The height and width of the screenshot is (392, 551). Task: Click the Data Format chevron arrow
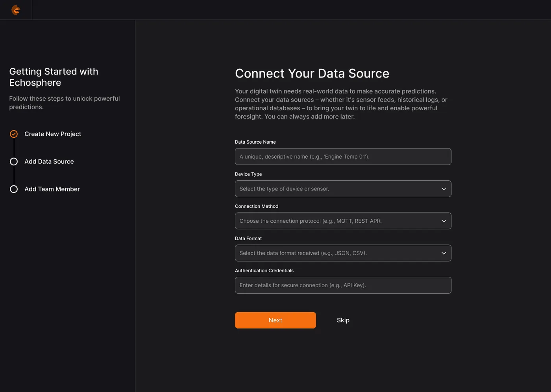[444, 253]
